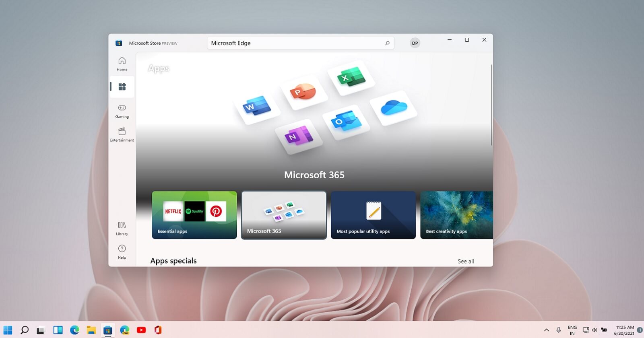Open the Gaming section
The width and height of the screenshot is (644, 338).
(x=122, y=111)
